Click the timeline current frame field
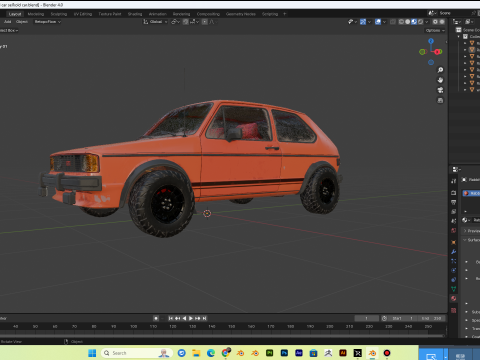Screen dimensions: 480x360 (367, 318)
